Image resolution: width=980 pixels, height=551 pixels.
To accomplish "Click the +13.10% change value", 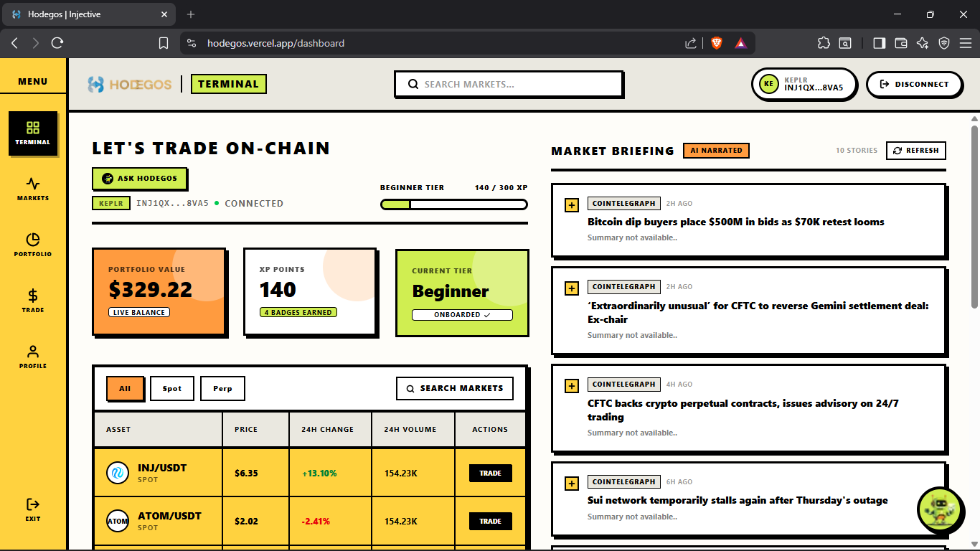I will pyautogui.click(x=319, y=474).
